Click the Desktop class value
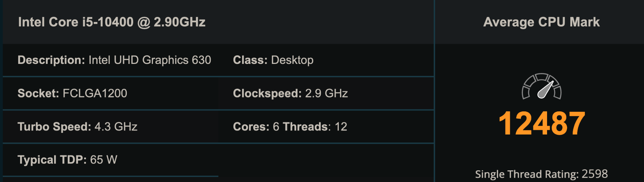This screenshot has height=182, width=644. click(292, 60)
